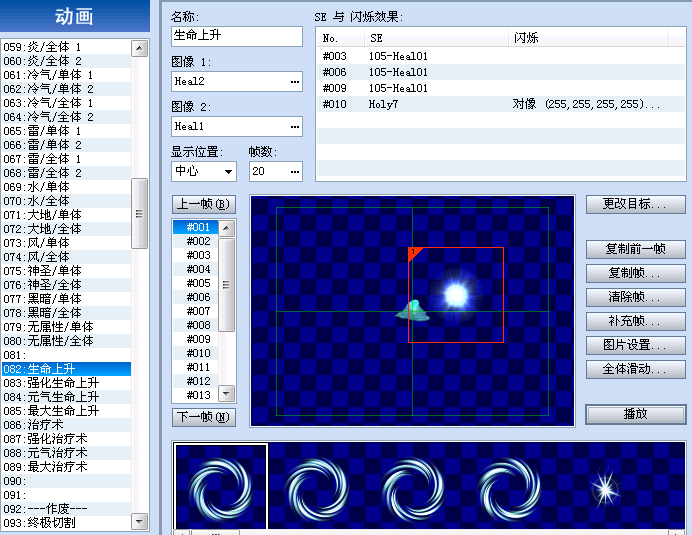Click the frame list scrollbar thumb

[226, 285]
